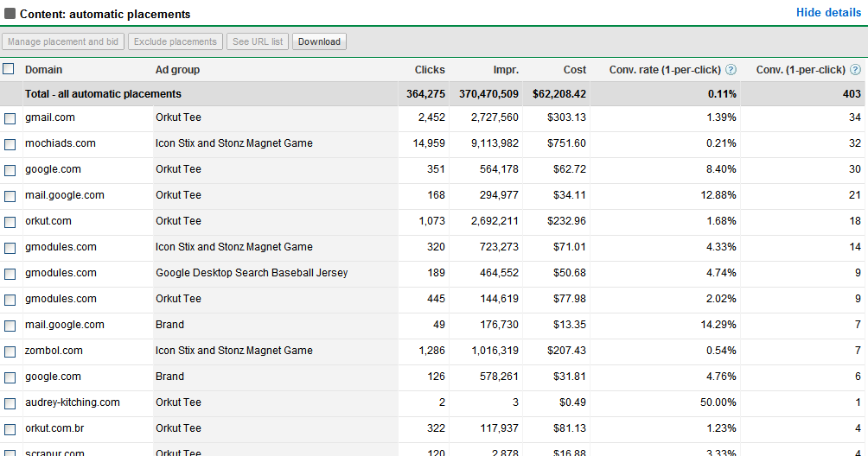Image resolution: width=868 pixels, height=456 pixels.
Task: Click the Exclude placements button
Action: 175,41
